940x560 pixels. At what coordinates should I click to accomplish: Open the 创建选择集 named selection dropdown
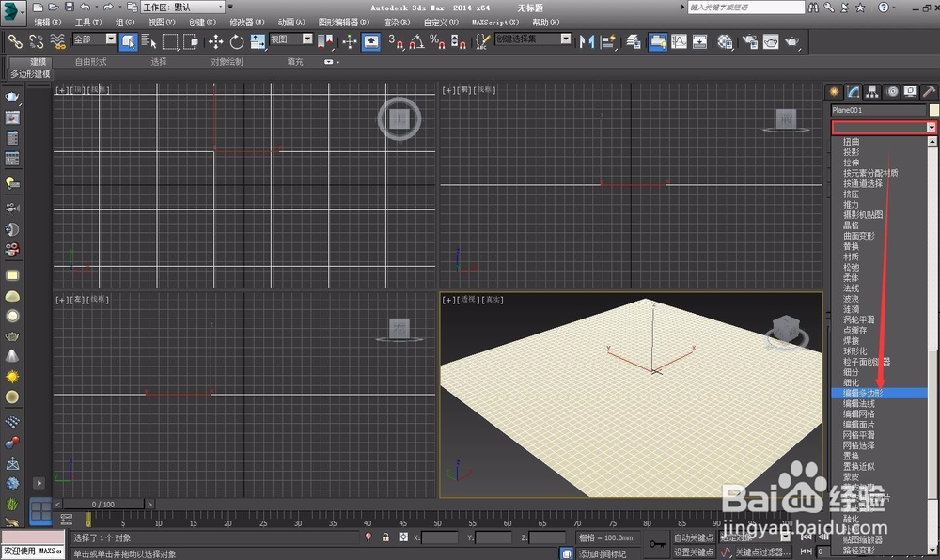pos(565,39)
